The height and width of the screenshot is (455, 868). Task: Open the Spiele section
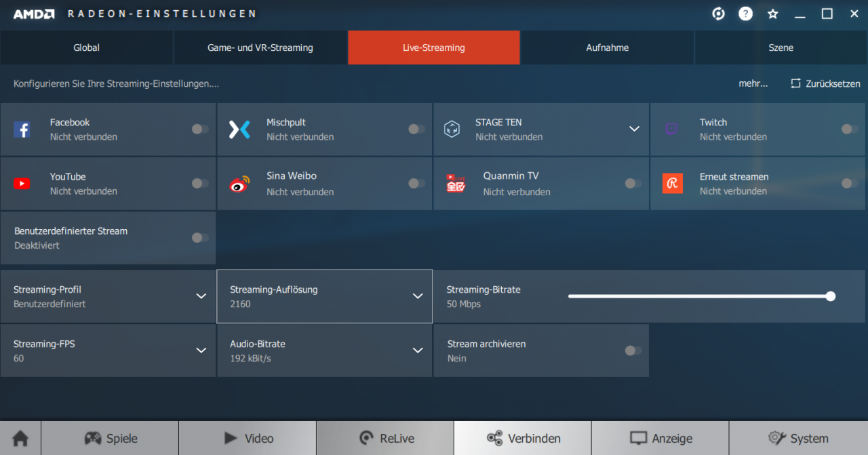pyautogui.click(x=110, y=438)
